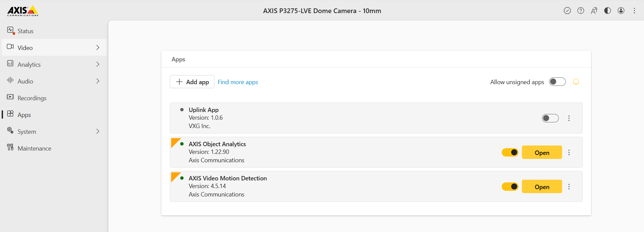Open the help question mark icon
Viewport: 644px width, 232px height.
(x=581, y=11)
